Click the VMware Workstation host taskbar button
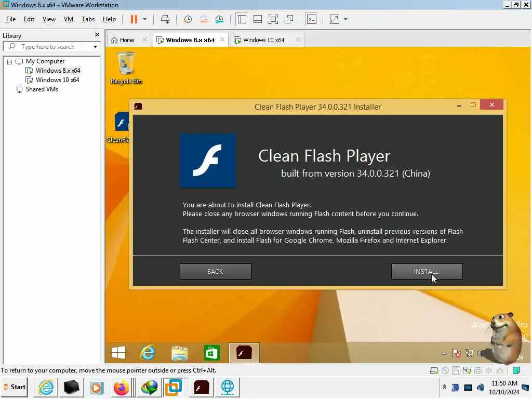The image size is (532, 399). click(x=174, y=387)
